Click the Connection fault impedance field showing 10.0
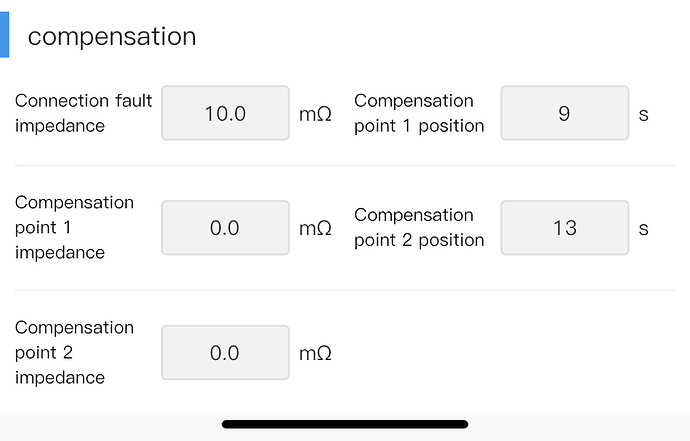Image resolution: width=690 pixels, height=441 pixels. coord(225,113)
